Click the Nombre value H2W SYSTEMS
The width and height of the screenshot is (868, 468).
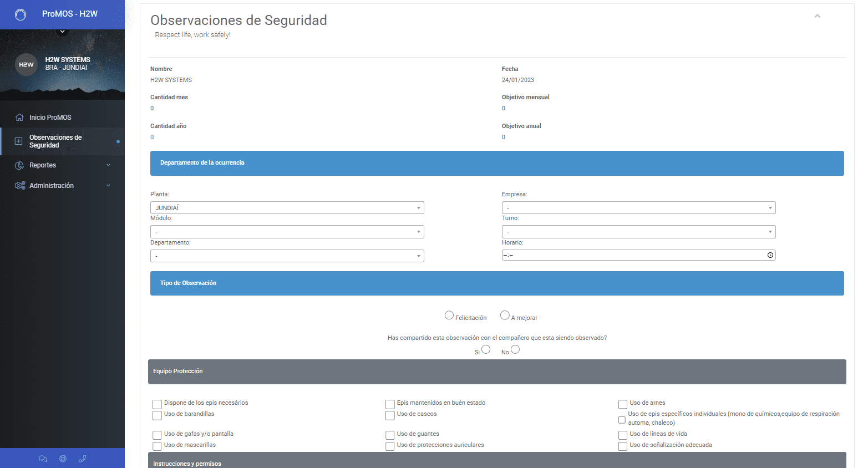171,80
